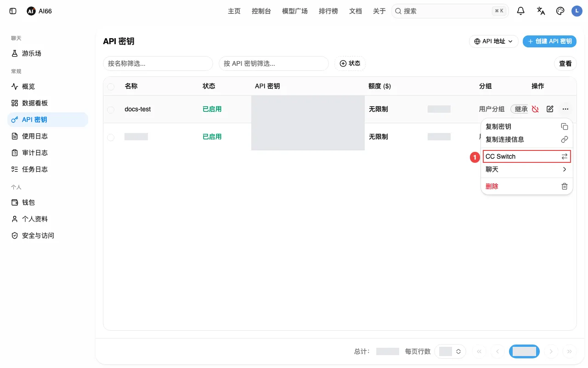
Task: Open 安全与访问 in the sidebar
Action: (48, 236)
